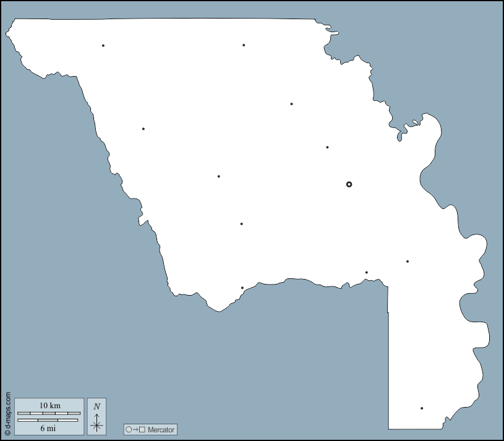Viewport: 504px width, 441px height.
Task: Select the dot between top-center dot and capital
Action: [291, 104]
